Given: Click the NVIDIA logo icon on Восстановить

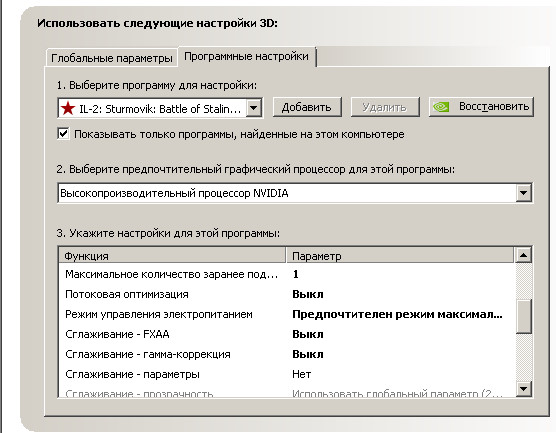Looking at the screenshot, I should [441, 107].
